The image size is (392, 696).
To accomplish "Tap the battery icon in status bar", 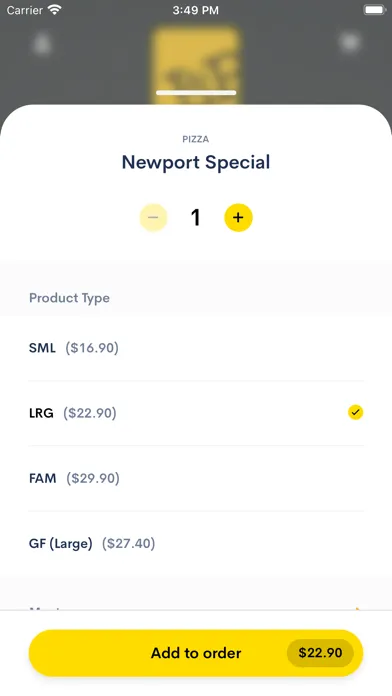I will coord(374,10).
